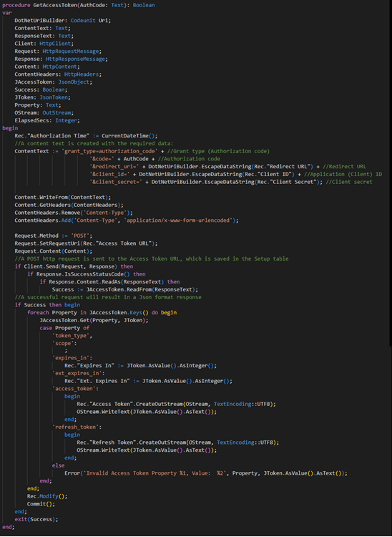Click the HttpRequestMessage type
The height and width of the screenshot is (537, 392).
click(x=71, y=52)
